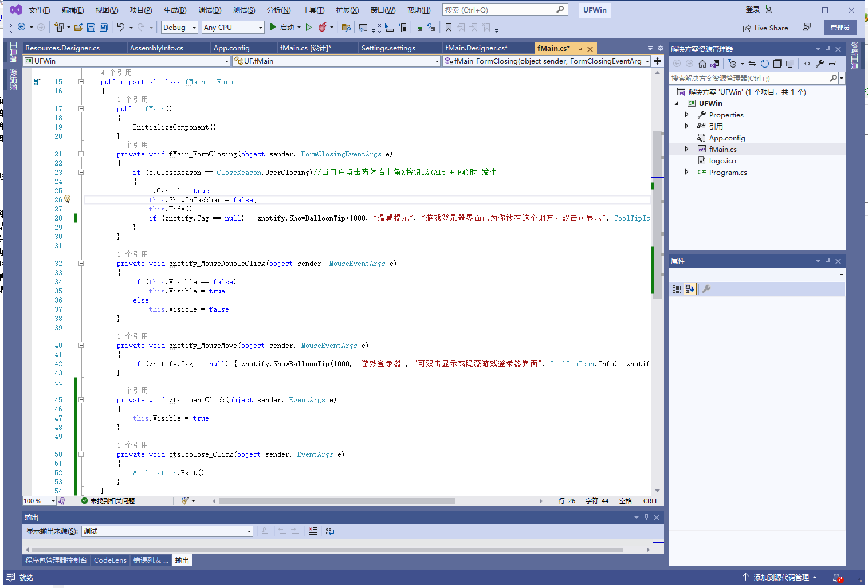Screen dimensions: 868x588
Task: Pin the Solution Explorer panel
Action: pos(828,49)
